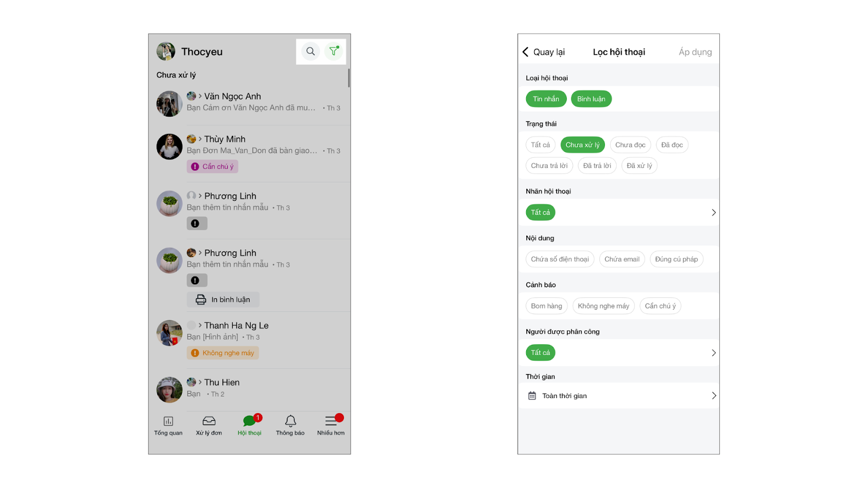Screen dimensions: 868x488
Task: Select the Đã xử lý status chip
Action: coord(639,165)
